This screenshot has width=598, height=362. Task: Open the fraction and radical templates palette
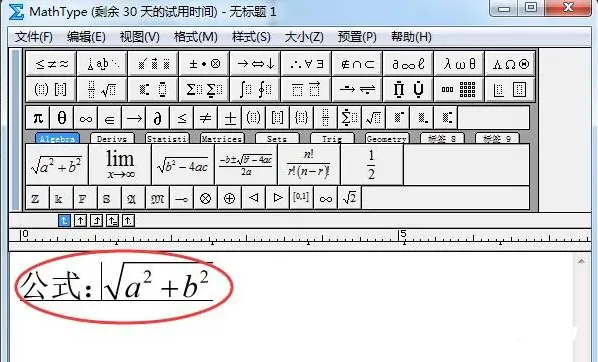pos(102,89)
